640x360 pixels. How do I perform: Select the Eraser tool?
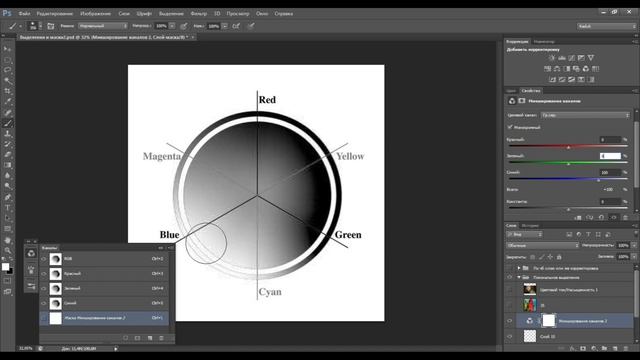tap(7, 155)
